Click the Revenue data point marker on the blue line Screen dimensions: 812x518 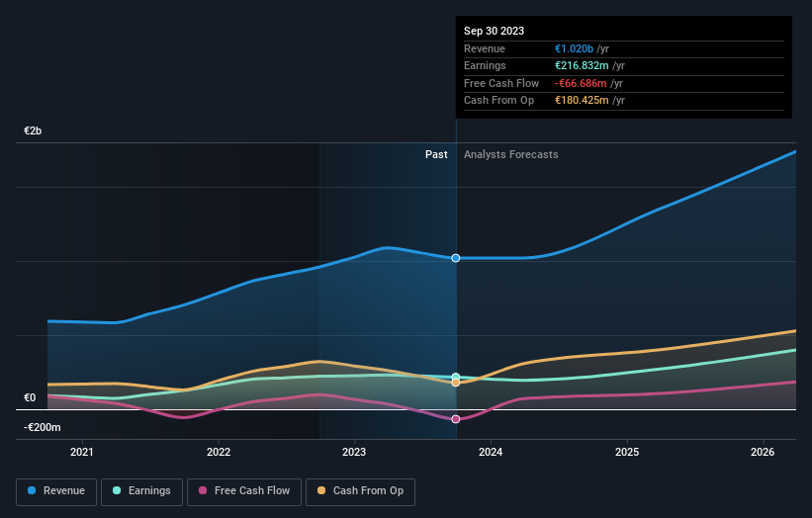[x=456, y=258]
